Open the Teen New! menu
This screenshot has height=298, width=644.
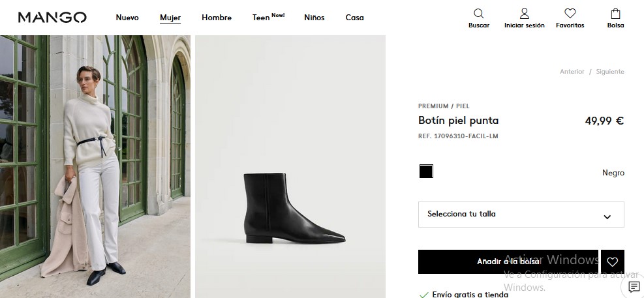tap(268, 18)
